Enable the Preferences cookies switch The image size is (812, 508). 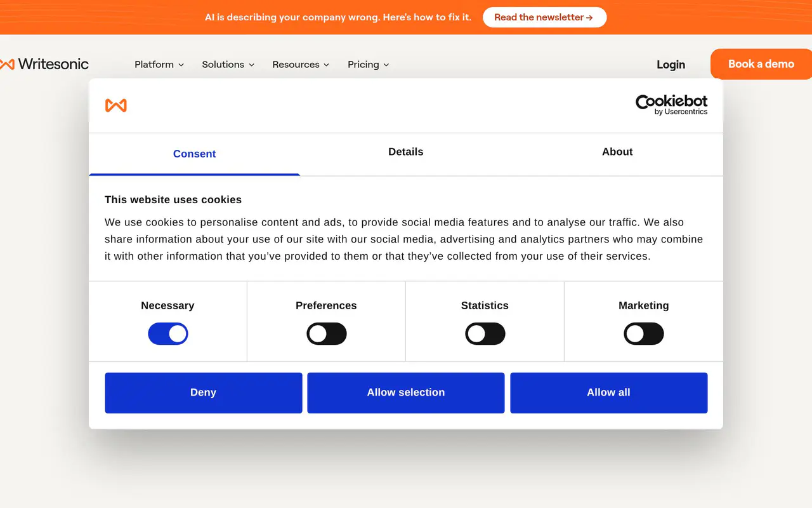point(327,333)
